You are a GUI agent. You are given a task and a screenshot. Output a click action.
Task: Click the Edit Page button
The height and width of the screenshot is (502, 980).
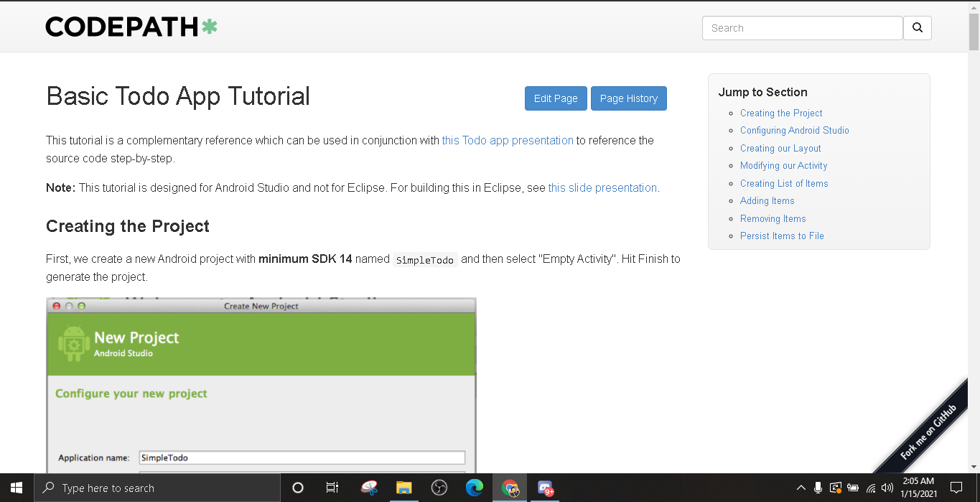(556, 98)
